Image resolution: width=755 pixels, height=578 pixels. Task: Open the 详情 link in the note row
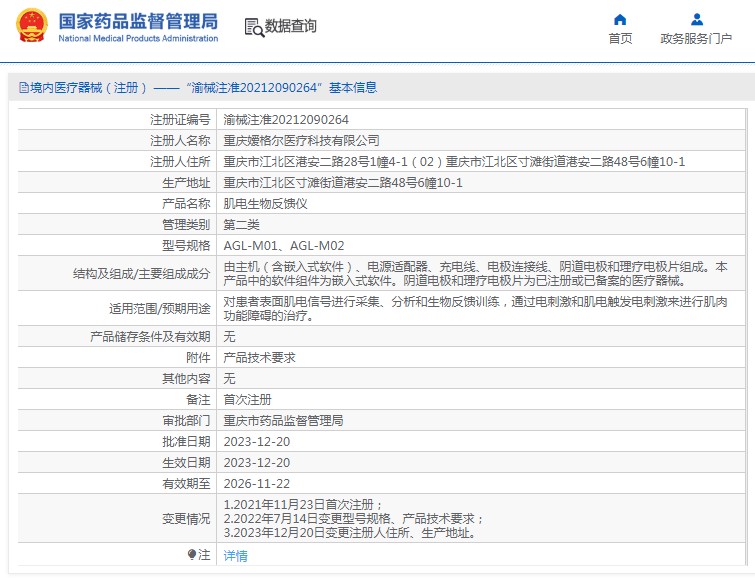pos(235,555)
